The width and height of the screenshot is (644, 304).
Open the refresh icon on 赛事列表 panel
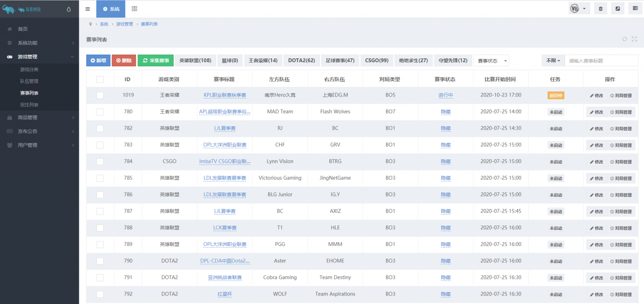pyautogui.click(x=625, y=39)
